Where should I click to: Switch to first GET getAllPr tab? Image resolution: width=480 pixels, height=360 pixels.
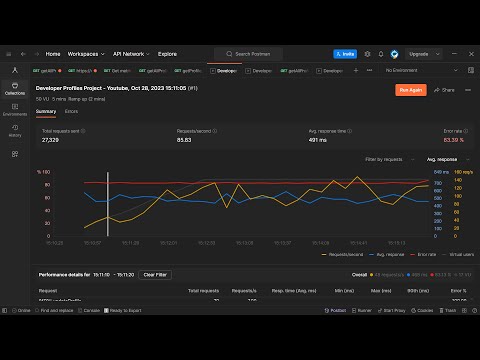click(47, 71)
